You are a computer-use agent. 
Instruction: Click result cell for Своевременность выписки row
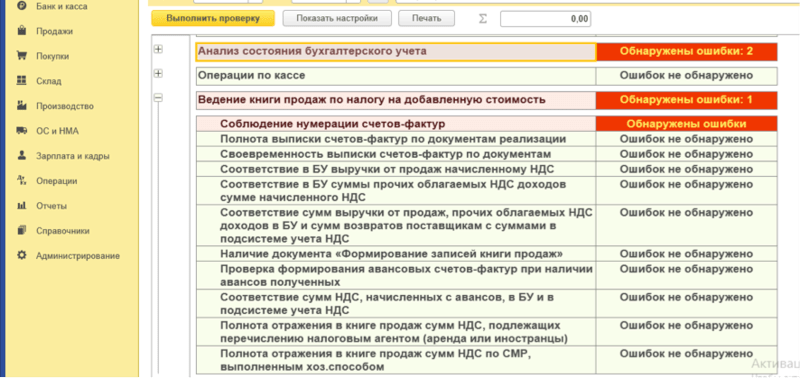(x=686, y=154)
